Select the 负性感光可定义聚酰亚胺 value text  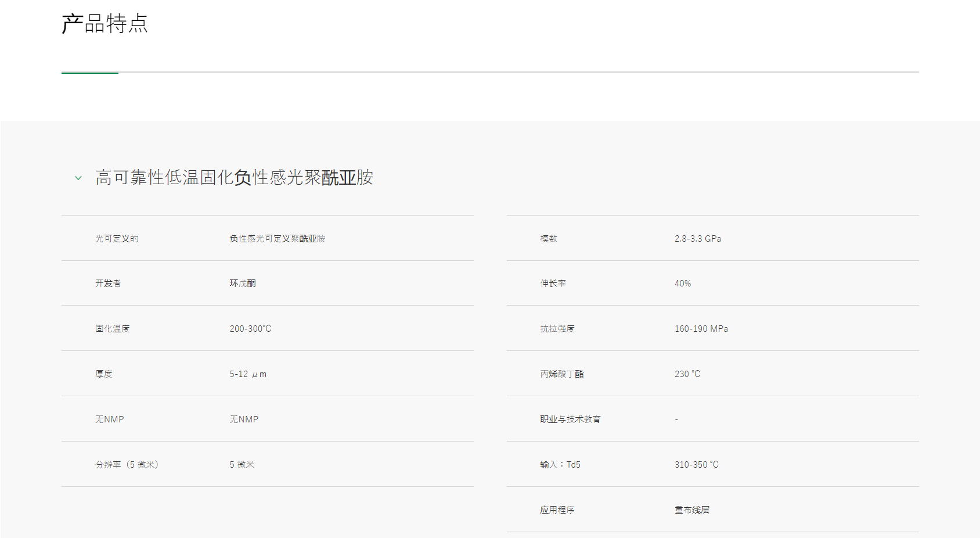coord(277,239)
